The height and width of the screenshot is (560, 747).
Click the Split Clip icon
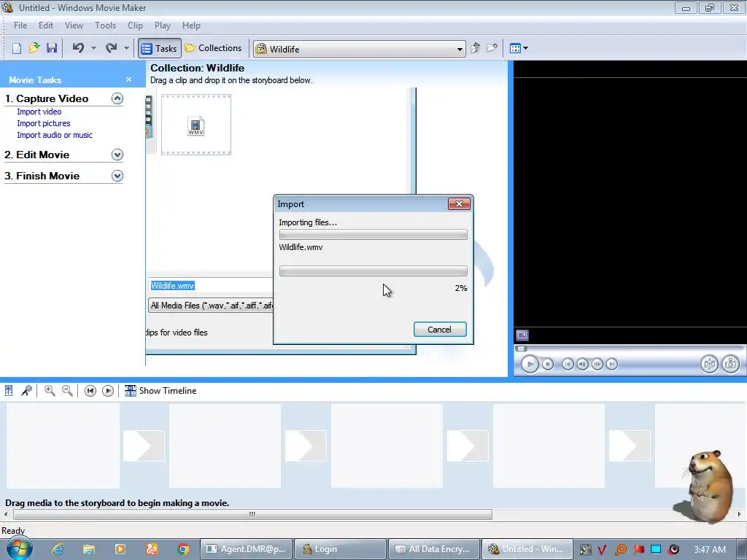pyautogui.click(x=709, y=365)
